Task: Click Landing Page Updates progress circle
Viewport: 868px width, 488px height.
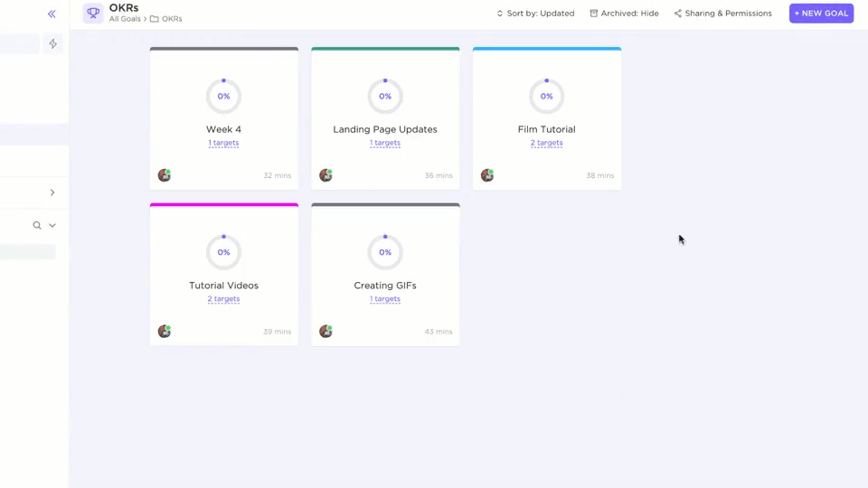Action: (385, 96)
